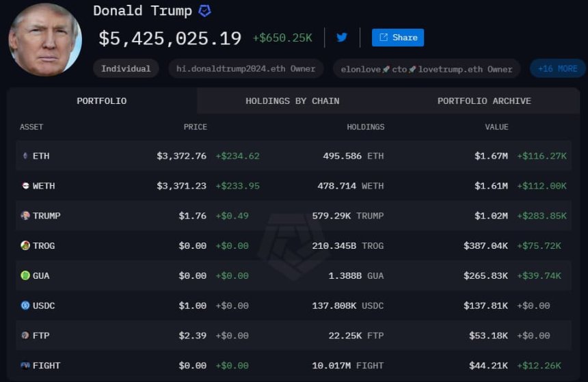
Task: Click the ETH token icon
Action: [26, 156]
